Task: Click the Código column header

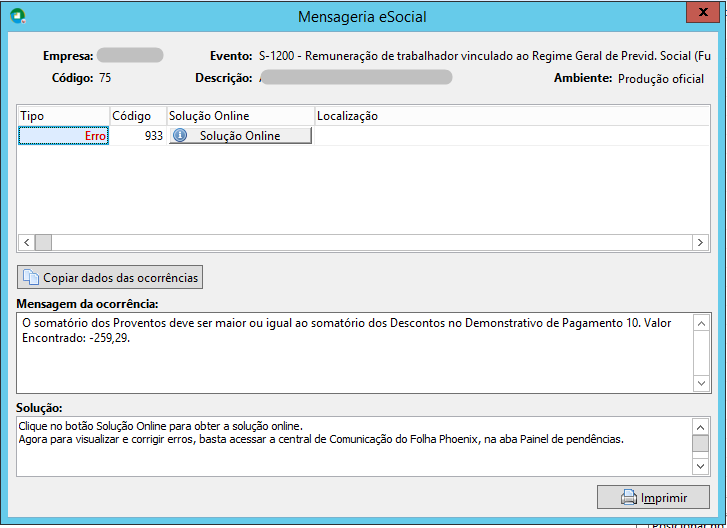Action: [x=138, y=116]
